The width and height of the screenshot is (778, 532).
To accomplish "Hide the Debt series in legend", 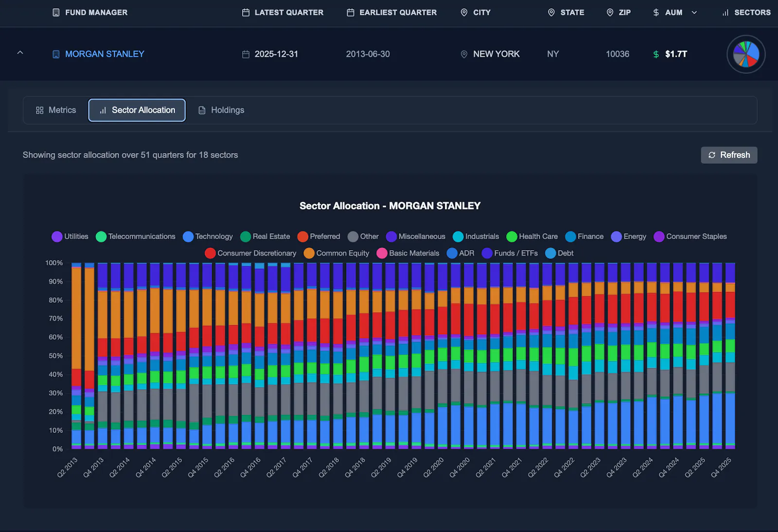I will (x=560, y=253).
